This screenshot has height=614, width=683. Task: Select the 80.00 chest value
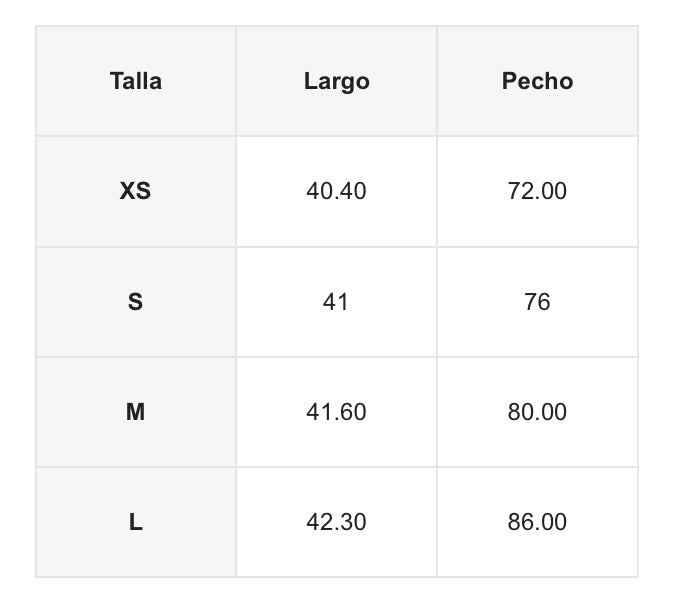[x=537, y=411]
